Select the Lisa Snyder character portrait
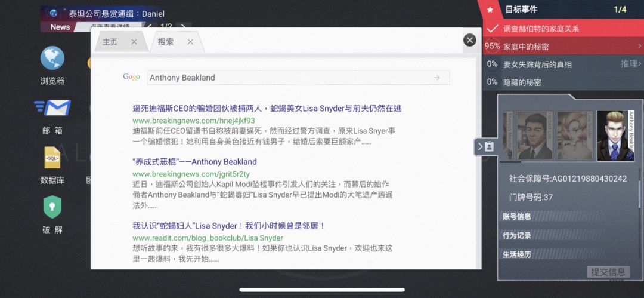The image size is (644, 298). pos(575,135)
